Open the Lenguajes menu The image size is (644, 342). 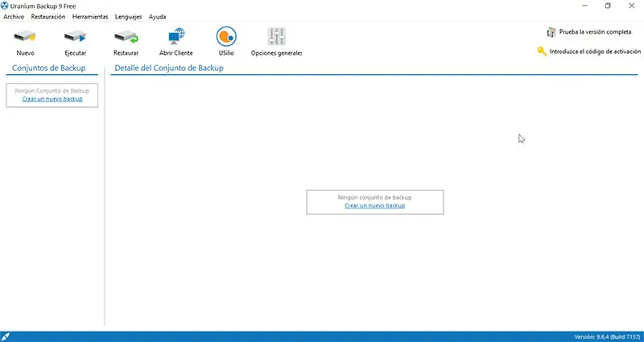point(128,17)
